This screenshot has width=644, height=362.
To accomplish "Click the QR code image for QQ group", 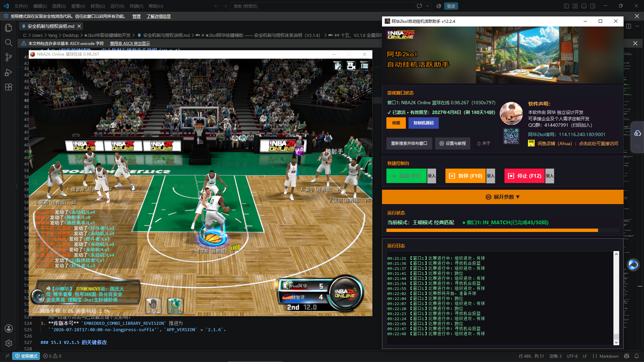I will point(511,136).
